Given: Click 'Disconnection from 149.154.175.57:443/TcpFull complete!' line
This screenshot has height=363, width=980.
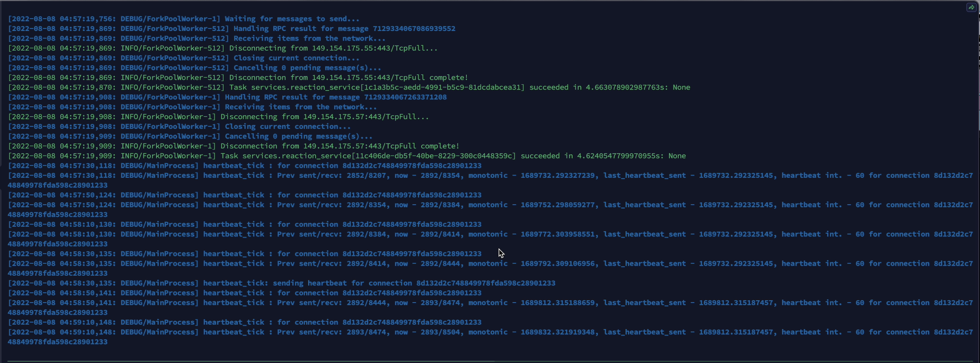Looking at the screenshot, I should tap(339, 146).
